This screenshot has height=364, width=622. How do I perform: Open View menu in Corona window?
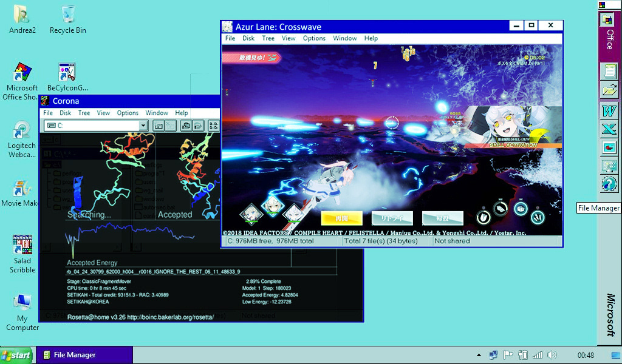(x=103, y=113)
